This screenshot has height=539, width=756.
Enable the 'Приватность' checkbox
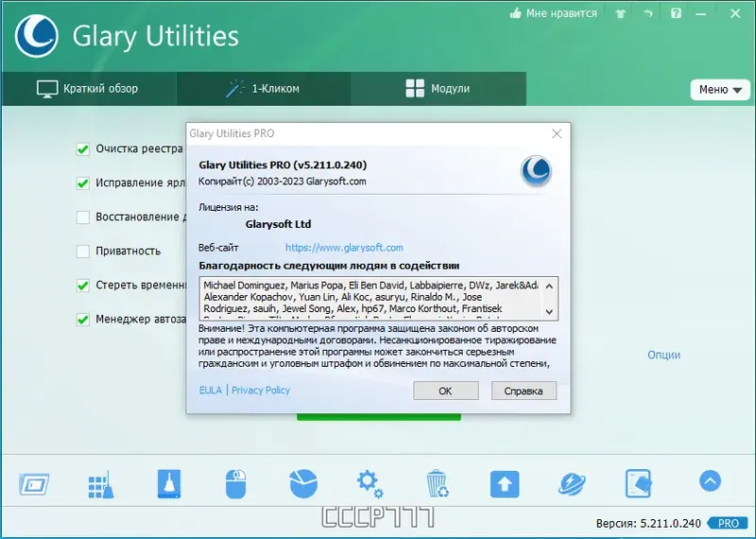click(83, 252)
